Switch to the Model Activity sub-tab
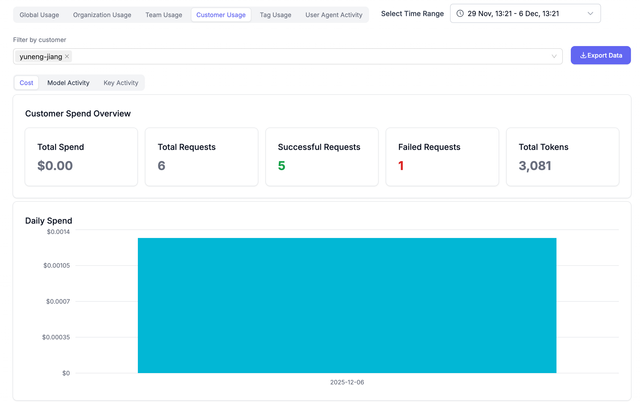This screenshot has width=640, height=402. [68, 83]
